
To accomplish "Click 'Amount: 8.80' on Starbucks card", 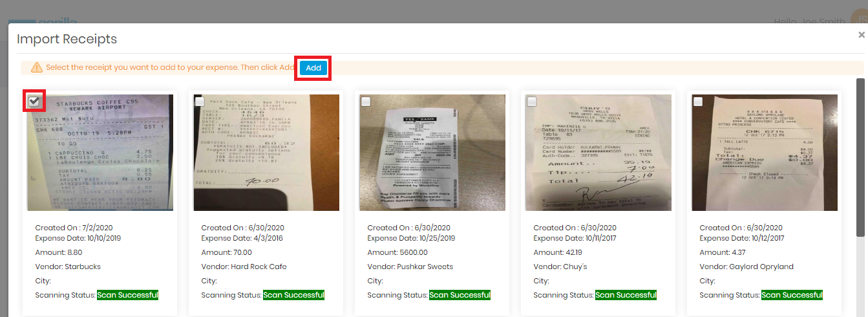I will (x=58, y=252).
